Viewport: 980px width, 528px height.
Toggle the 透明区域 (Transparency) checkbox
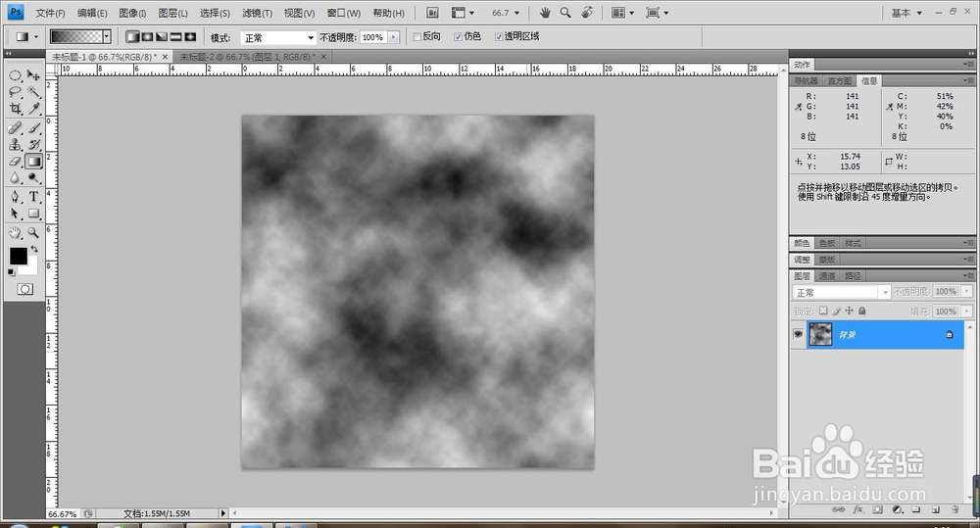[x=499, y=37]
